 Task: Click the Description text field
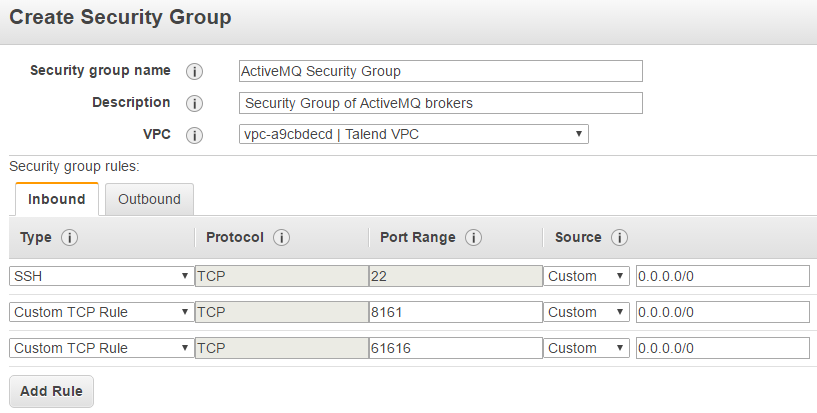[440, 103]
